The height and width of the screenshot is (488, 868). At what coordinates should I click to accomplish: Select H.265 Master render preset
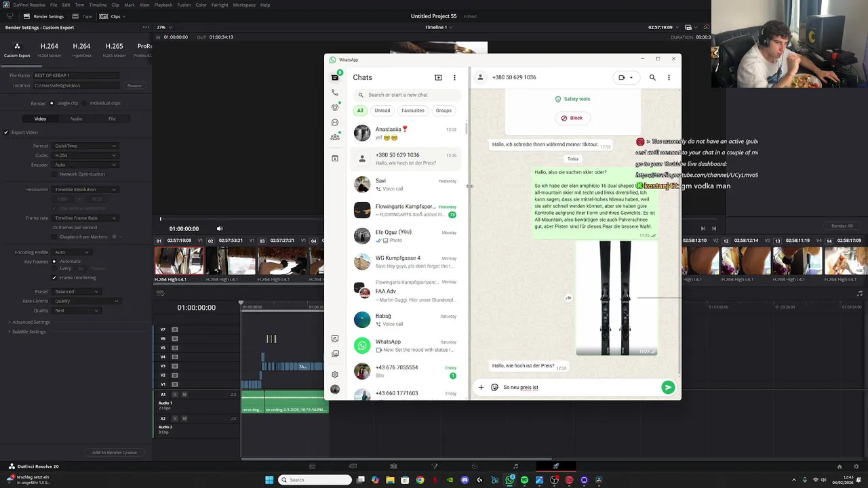[114, 49]
